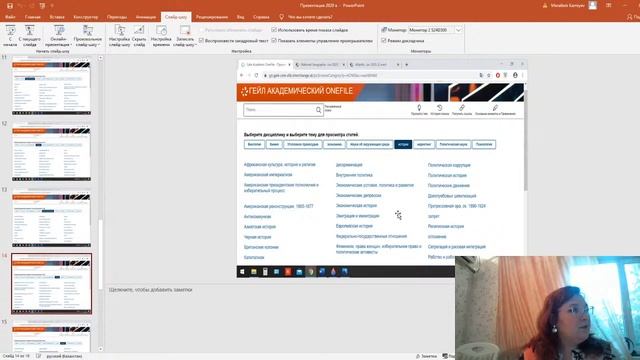The image size is (640, 360).
Task: Open the Справка ribbon tab
Action: [x=261, y=17]
